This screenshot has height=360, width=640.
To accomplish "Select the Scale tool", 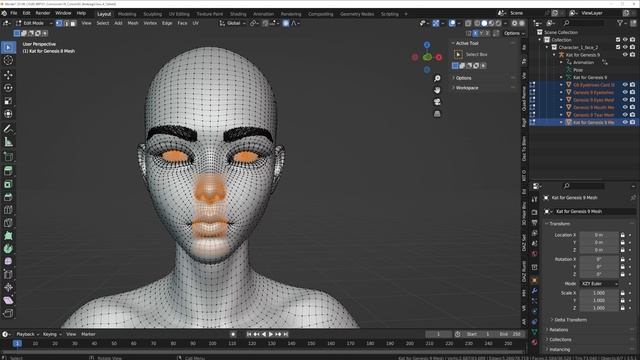I will [8, 101].
